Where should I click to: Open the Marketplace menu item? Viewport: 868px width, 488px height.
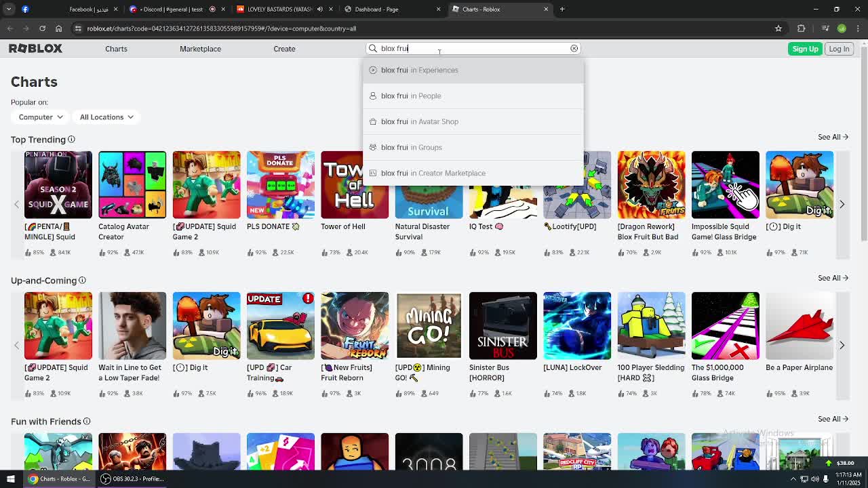(x=200, y=49)
